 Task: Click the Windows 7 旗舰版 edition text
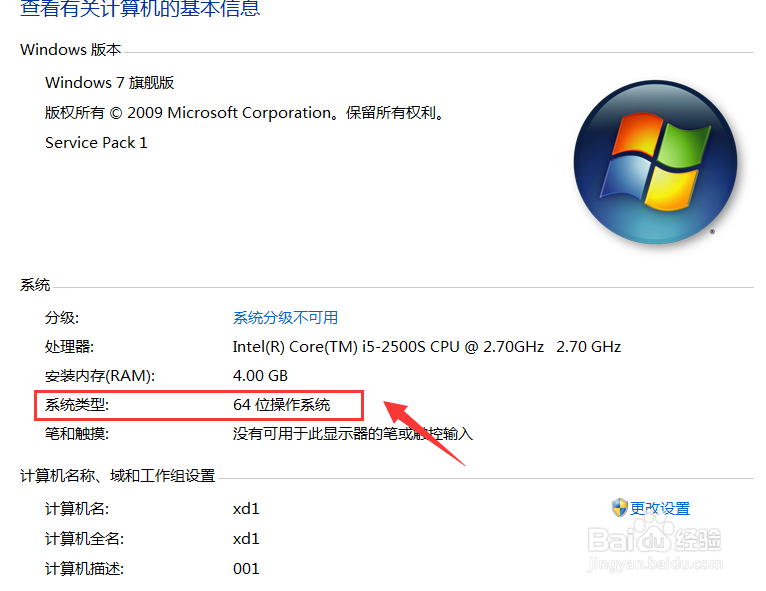(x=109, y=83)
